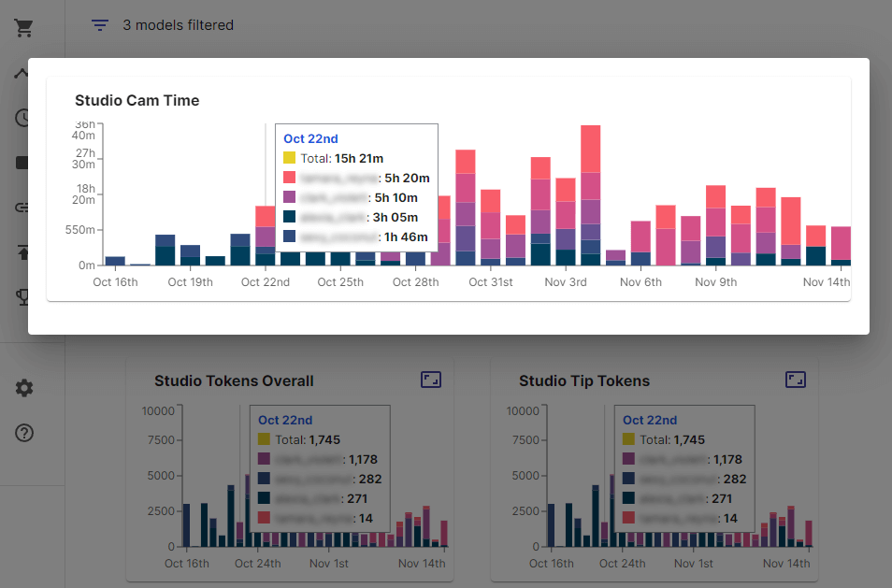Click yellow Total swatch in Cam Time tooltip
The height and width of the screenshot is (588, 892).
coord(290,159)
